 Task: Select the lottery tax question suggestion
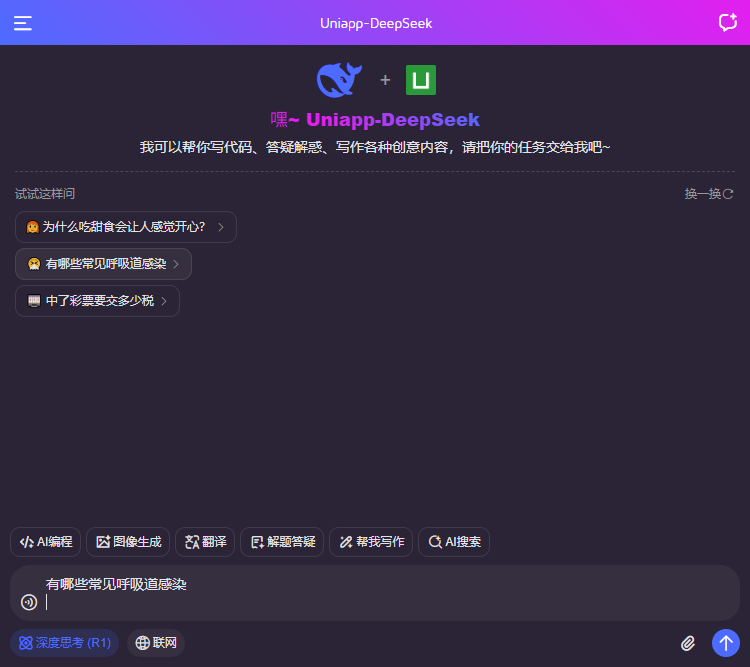click(x=97, y=301)
